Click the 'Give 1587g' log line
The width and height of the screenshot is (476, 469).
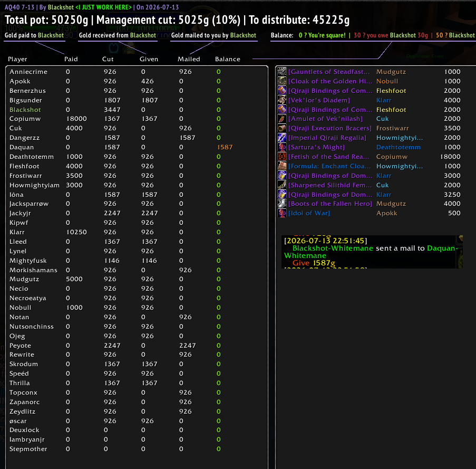(314, 263)
